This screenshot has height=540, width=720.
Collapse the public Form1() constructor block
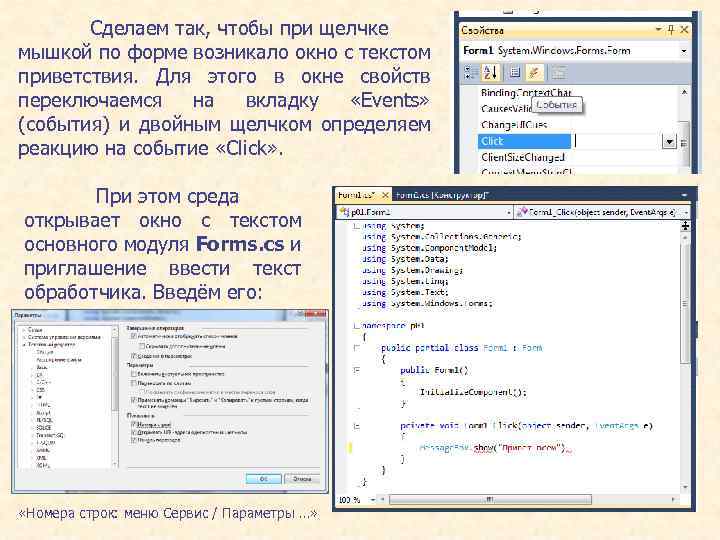[356, 370]
